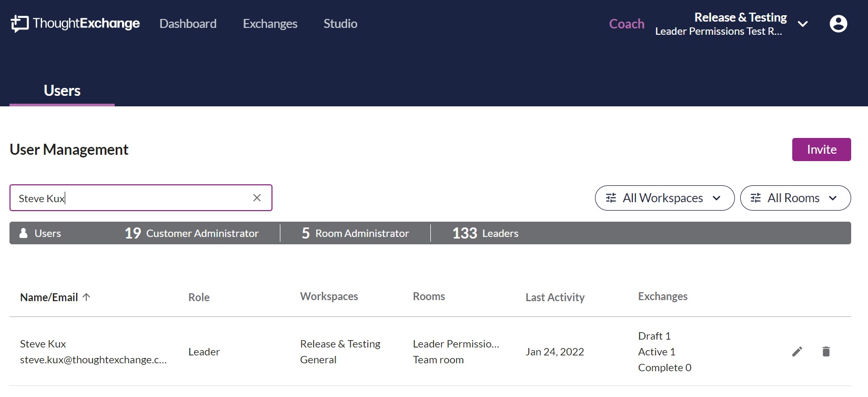
Task: Go to the Dashboard menu
Action: pos(188,24)
